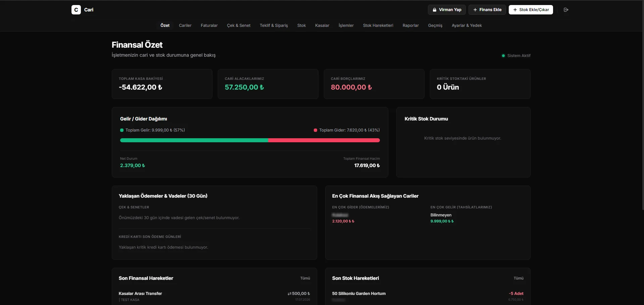Click the red Toplam Gider legend dot

pos(315,130)
